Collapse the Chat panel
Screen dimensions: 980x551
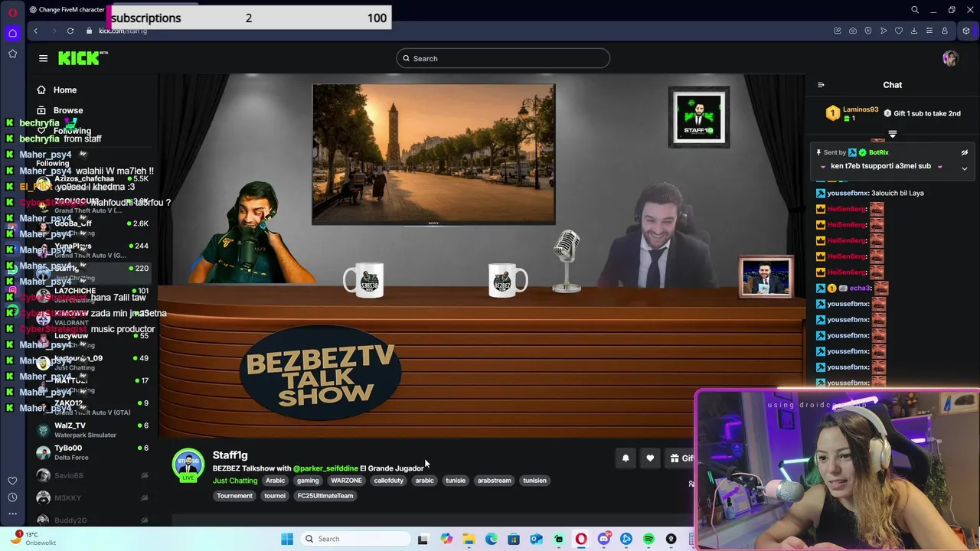pyautogui.click(x=821, y=85)
